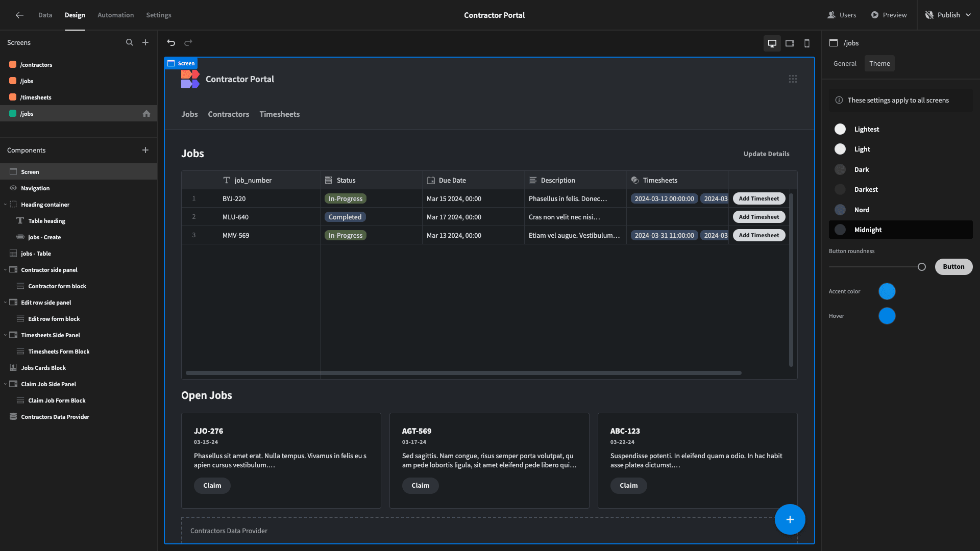Click the blue floating plus button
This screenshot has width=980, height=551.
(790, 519)
